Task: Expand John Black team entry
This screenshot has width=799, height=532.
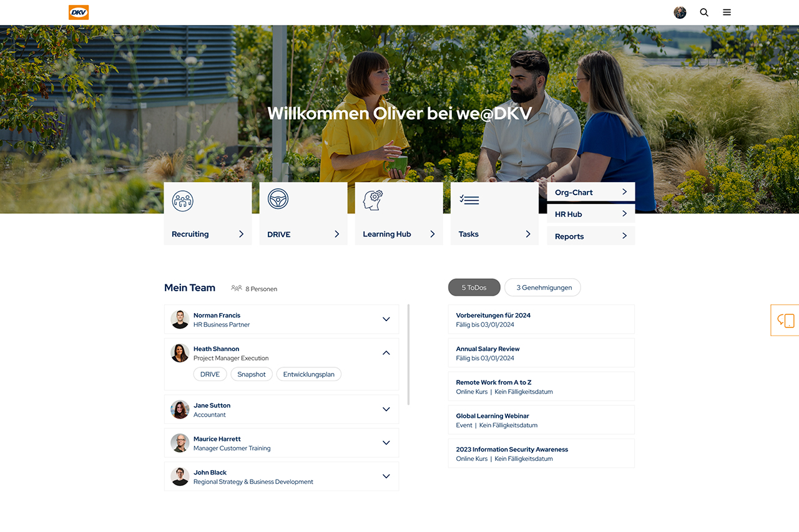Action: 386,476
